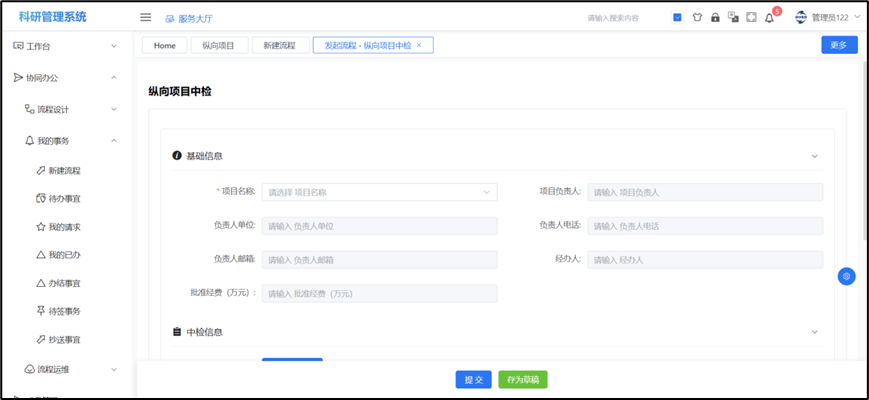
Task: Click the lock screen icon
Action: pos(715,17)
